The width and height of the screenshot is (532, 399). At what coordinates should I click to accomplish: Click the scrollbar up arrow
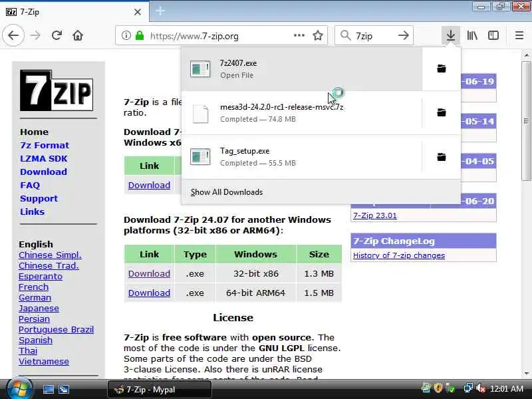(x=526, y=55)
